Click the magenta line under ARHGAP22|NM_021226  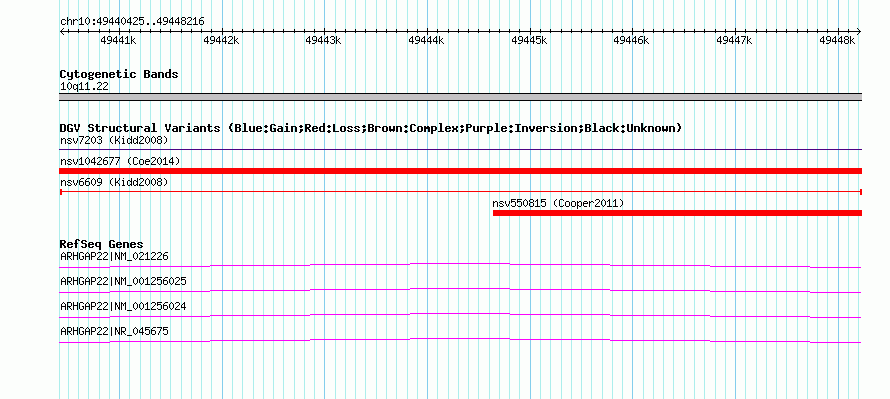click(460, 265)
